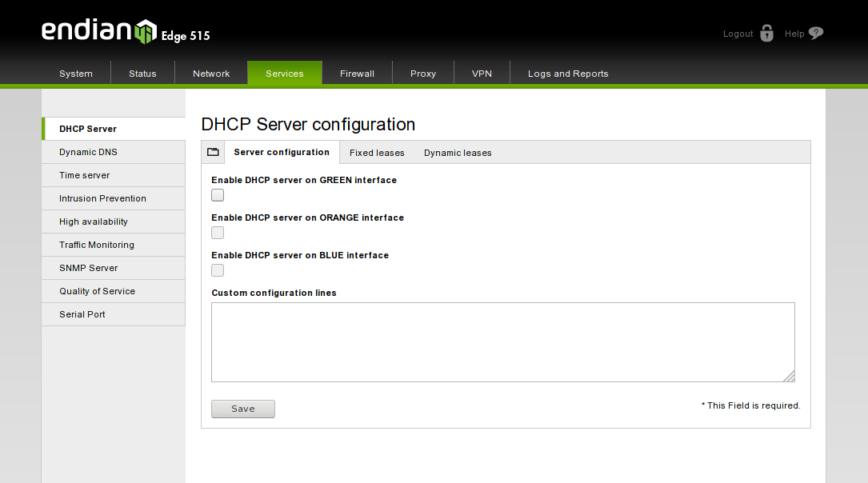
Task: Open Intrusion Prevention in the sidebar
Action: [x=102, y=198]
